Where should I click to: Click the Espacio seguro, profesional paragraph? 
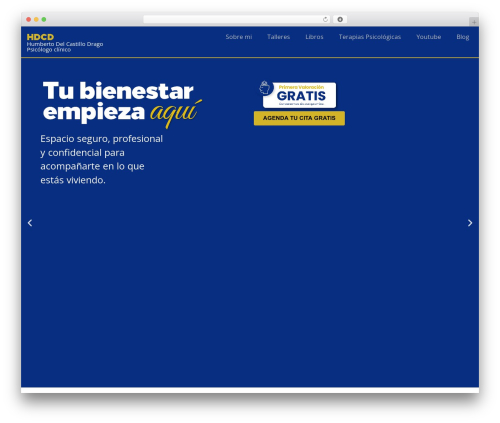[x=102, y=159]
